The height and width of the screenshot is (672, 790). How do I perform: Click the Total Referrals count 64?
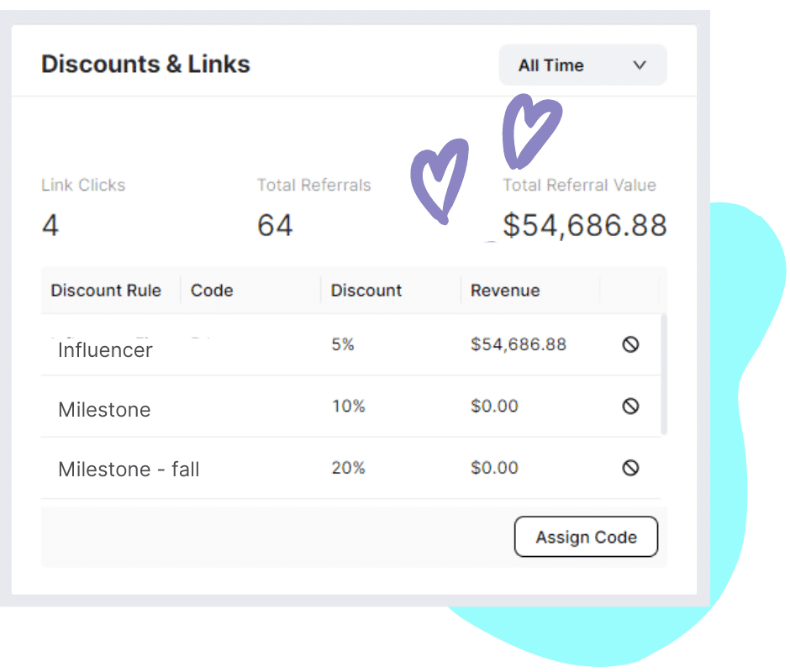tap(275, 225)
